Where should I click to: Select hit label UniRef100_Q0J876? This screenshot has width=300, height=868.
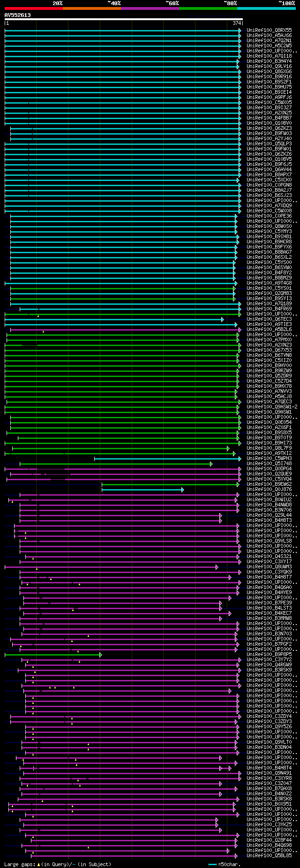[x=269, y=490]
